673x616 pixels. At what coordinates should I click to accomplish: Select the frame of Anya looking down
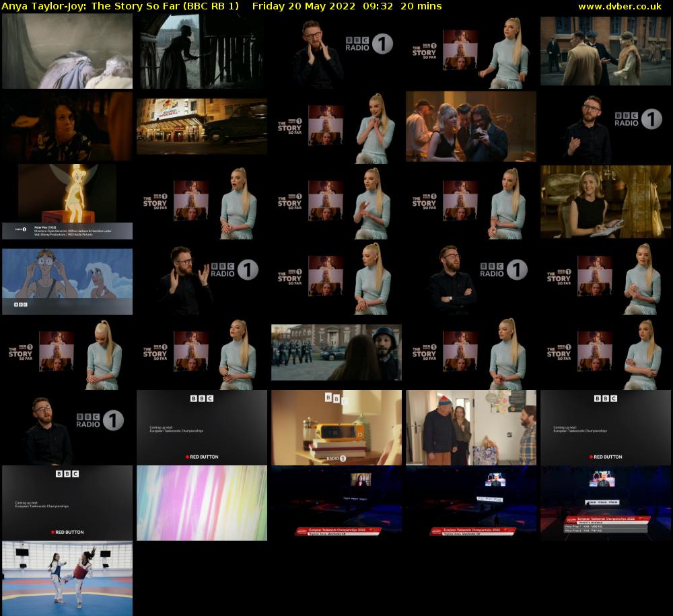pos(67,352)
